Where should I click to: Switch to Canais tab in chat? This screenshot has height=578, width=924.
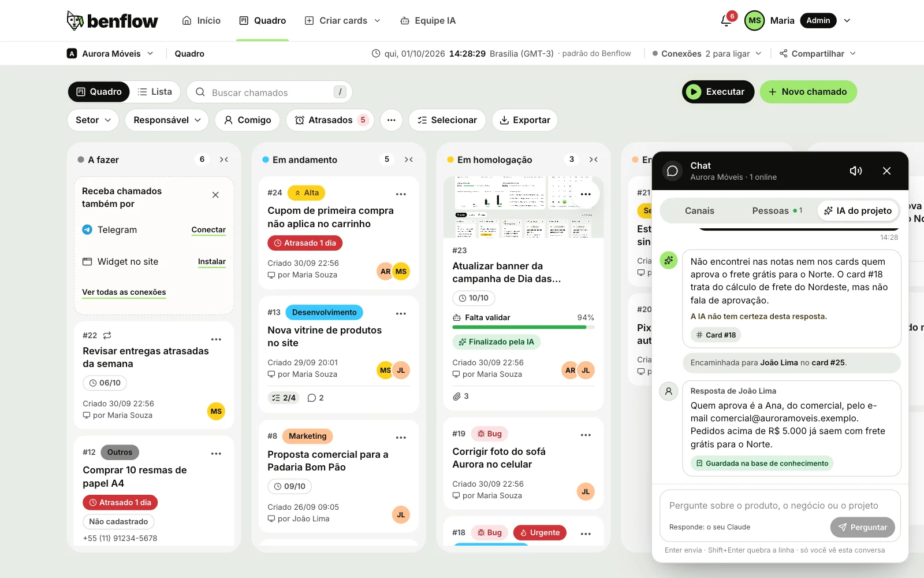point(699,211)
